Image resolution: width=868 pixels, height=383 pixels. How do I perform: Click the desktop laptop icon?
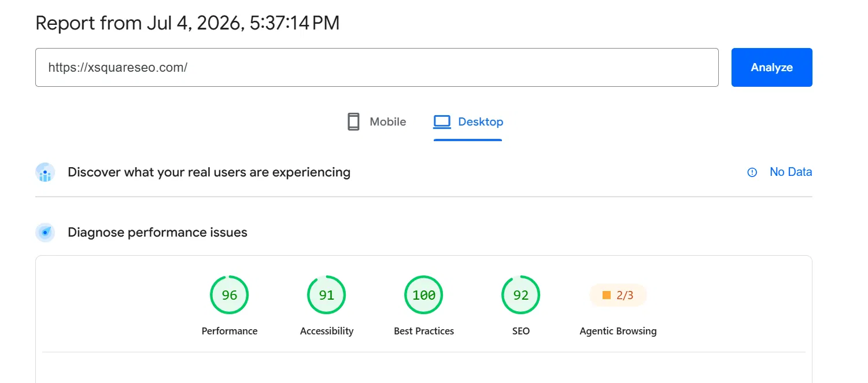tap(442, 122)
